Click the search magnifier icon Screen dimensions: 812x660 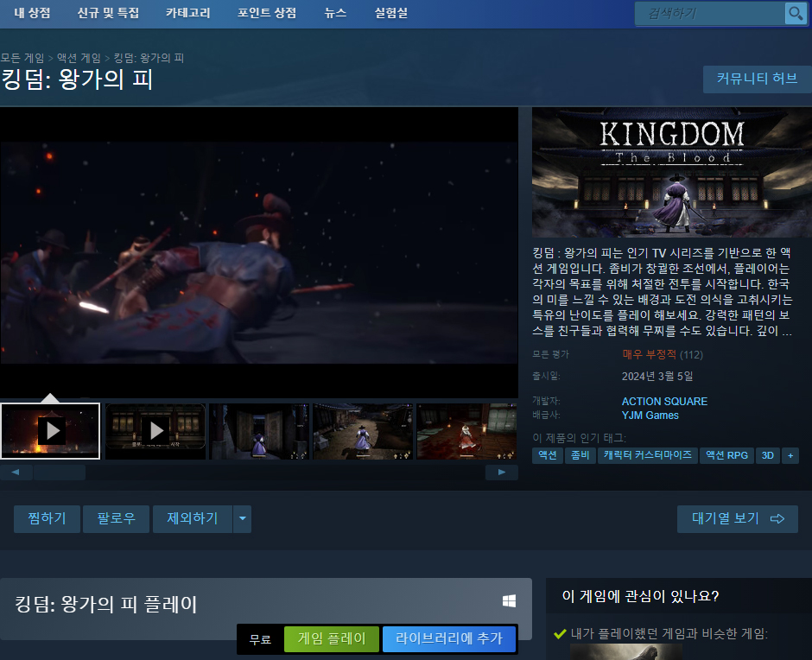[x=796, y=14]
